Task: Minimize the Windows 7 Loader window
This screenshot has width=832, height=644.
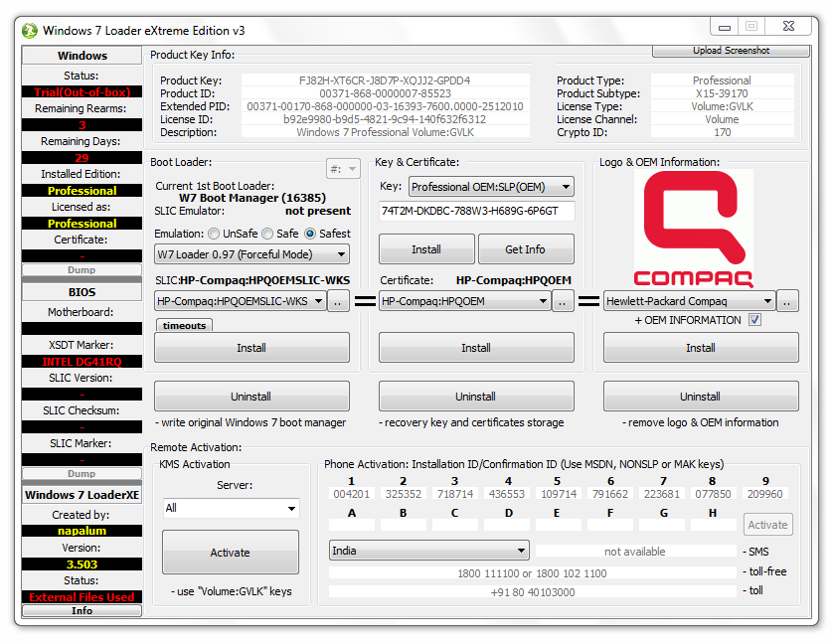Action: (x=725, y=27)
